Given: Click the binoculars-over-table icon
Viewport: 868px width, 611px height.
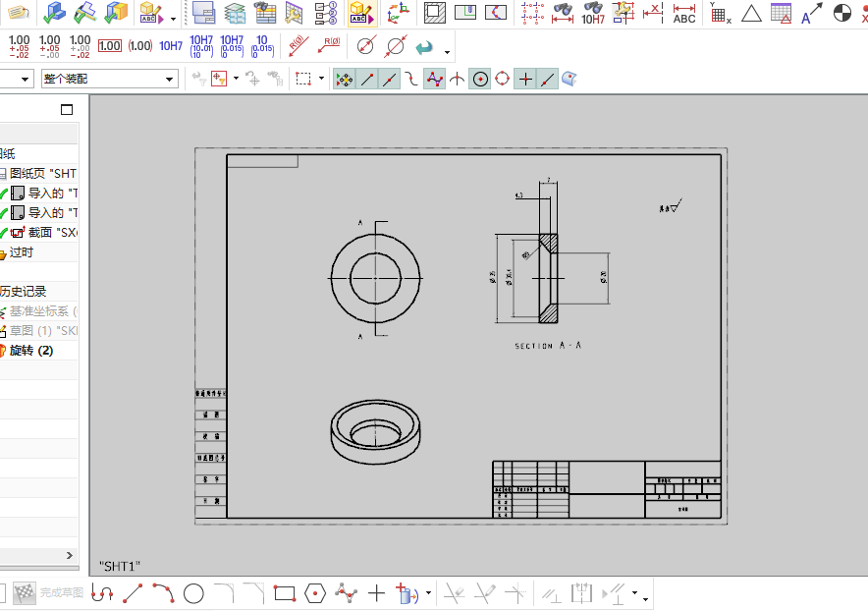Looking at the screenshot, I should 265,12.
